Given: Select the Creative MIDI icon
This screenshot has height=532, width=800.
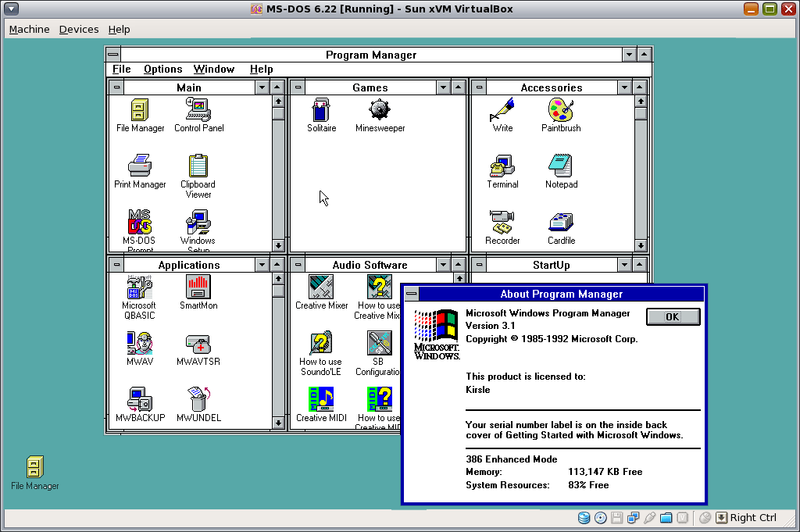Looking at the screenshot, I should [321, 404].
